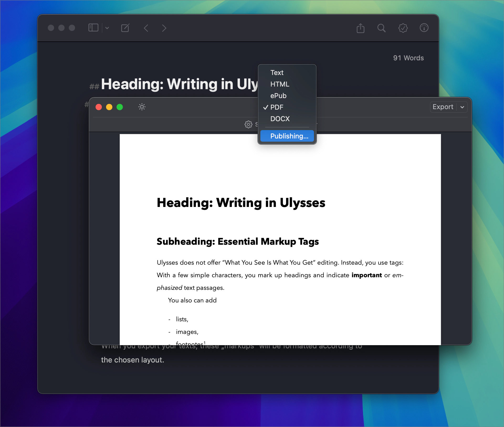Image resolution: width=504 pixels, height=427 pixels.
Task: Open preview settings gear icon
Action: click(x=248, y=124)
